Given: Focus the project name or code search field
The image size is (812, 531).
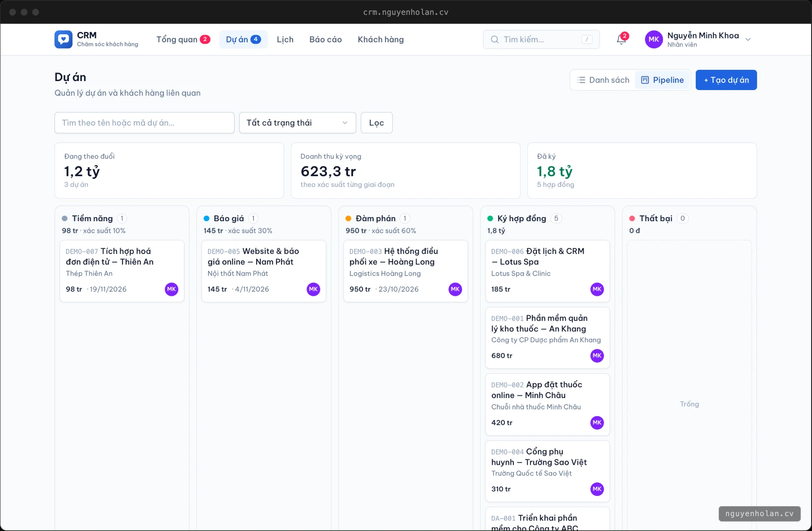Looking at the screenshot, I should point(145,123).
